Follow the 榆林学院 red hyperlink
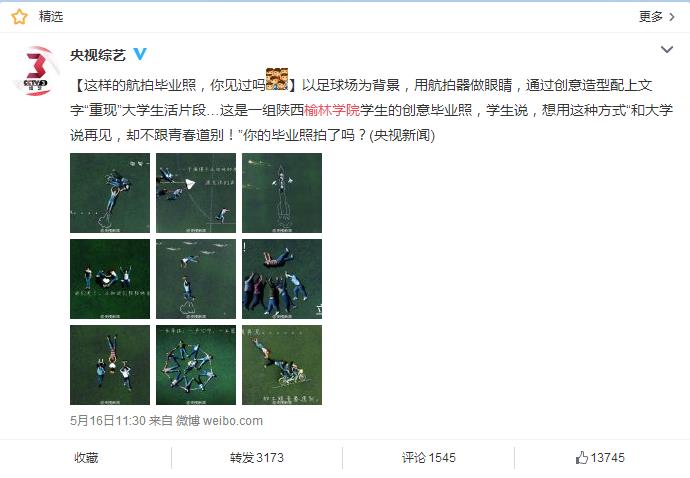This screenshot has height=478, width=690. 332,110
